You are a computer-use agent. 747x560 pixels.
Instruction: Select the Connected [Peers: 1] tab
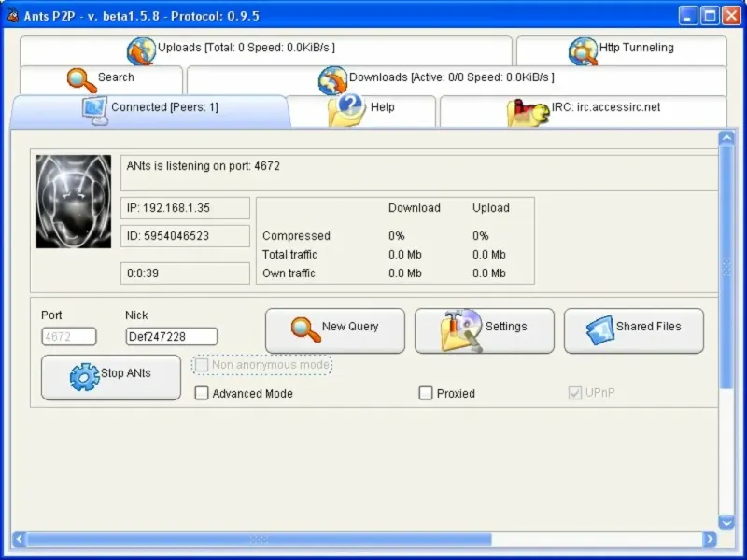pyautogui.click(x=149, y=111)
